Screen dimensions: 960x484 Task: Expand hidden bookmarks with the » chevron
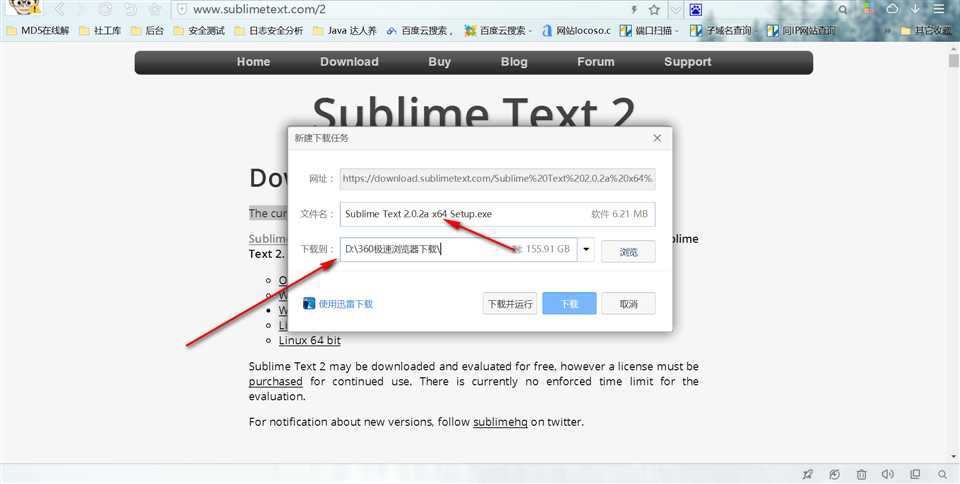tap(887, 30)
